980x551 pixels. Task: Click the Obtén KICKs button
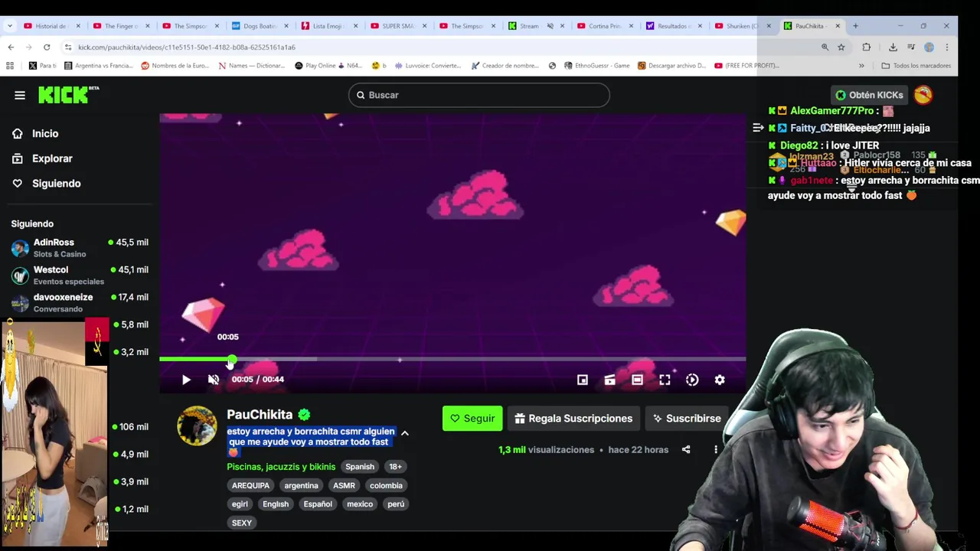pos(869,95)
